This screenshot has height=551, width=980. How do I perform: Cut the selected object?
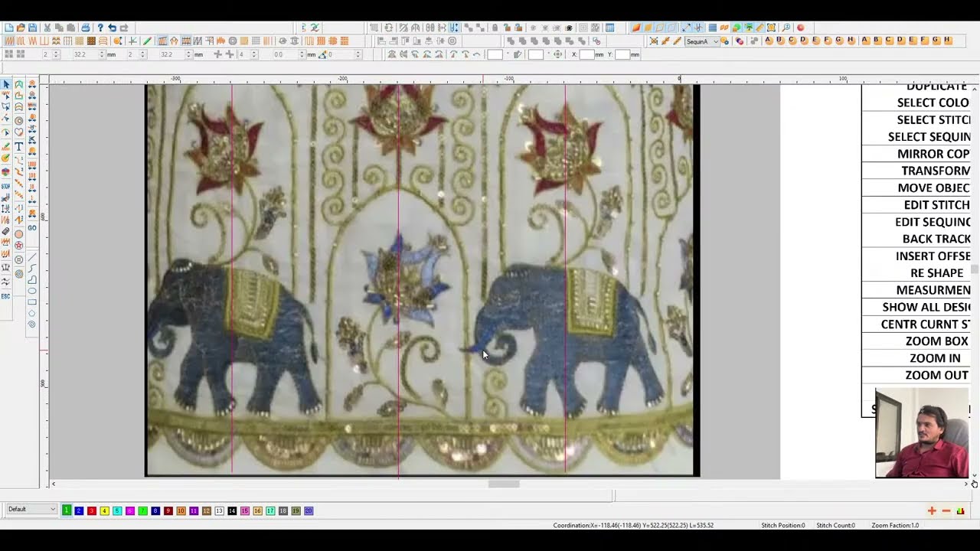[47, 28]
